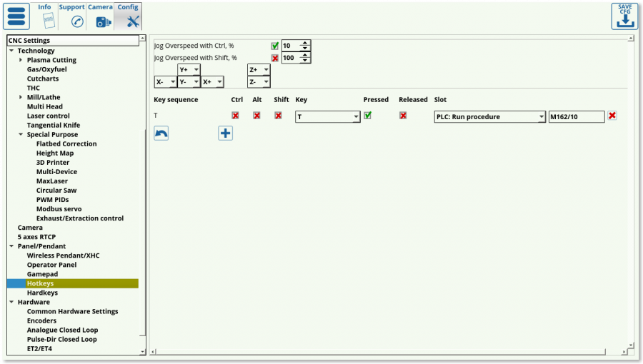Select Height Map in tree
This screenshot has width=643, height=364.
[x=55, y=153]
